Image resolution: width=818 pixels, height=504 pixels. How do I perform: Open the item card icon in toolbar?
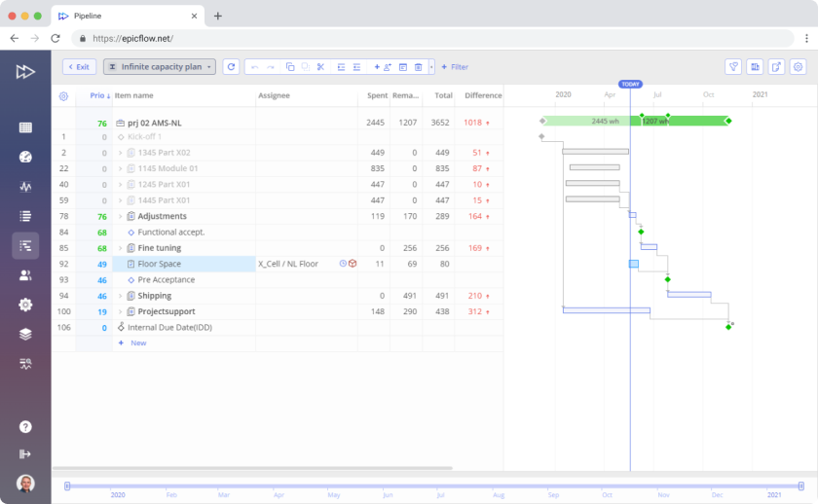tap(403, 67)
